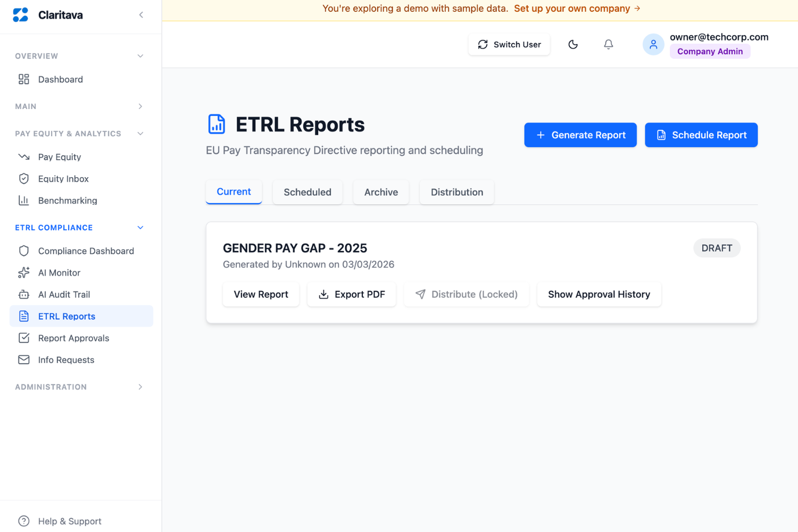Show Approval History for the report
The image size is (798, 532).
point(599,294)
